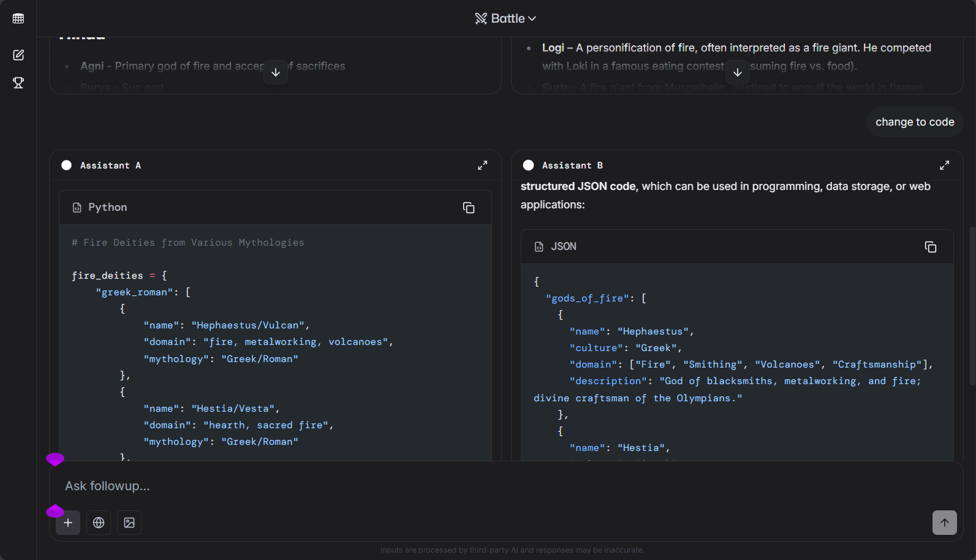Viewport: 976px width, 560px height.
Task: Jump to bottom of upper-left response
Action: tap(276, 72)
